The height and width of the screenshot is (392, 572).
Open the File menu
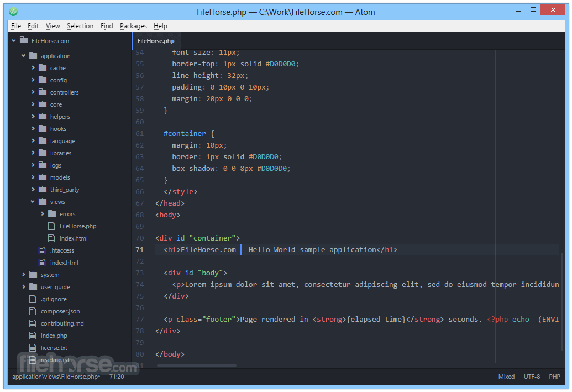pyautogui.click(x=15, y=26)
